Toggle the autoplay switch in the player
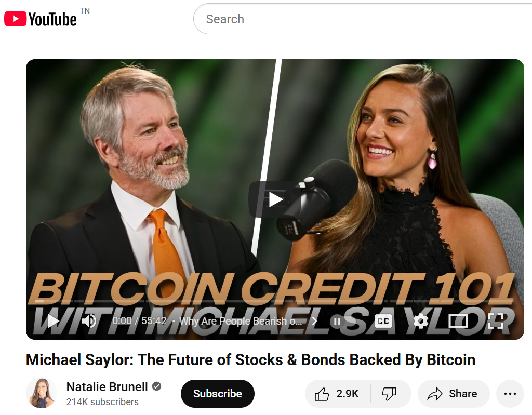 coord(343,321)
